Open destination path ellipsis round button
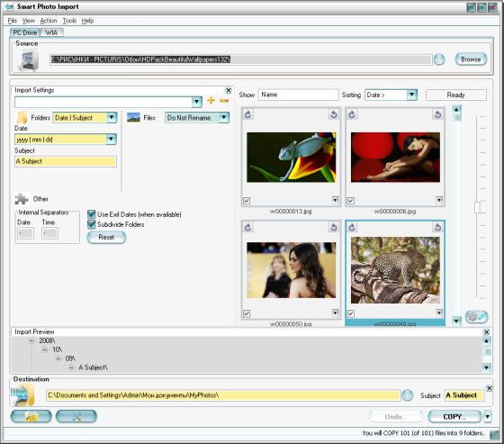Viewport: 504px width, 444px height. pos(407,395)
